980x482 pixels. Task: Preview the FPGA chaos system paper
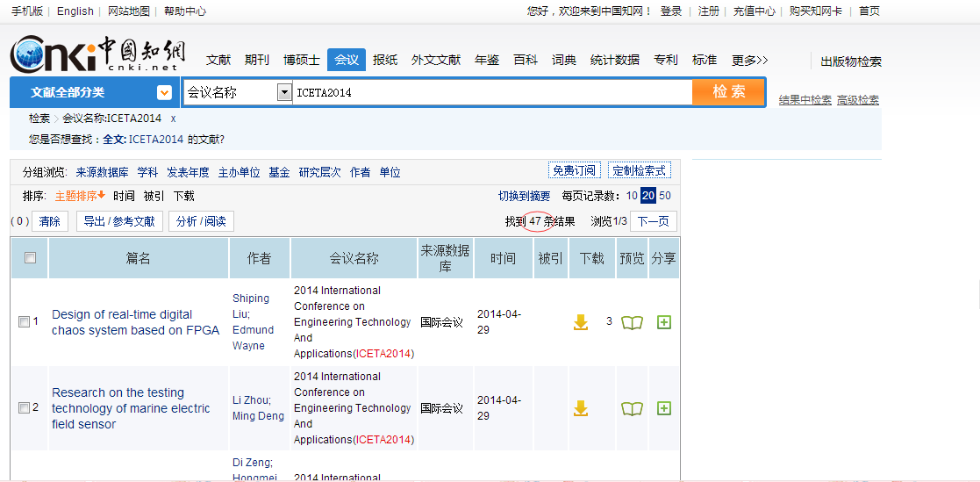[632, 322]
